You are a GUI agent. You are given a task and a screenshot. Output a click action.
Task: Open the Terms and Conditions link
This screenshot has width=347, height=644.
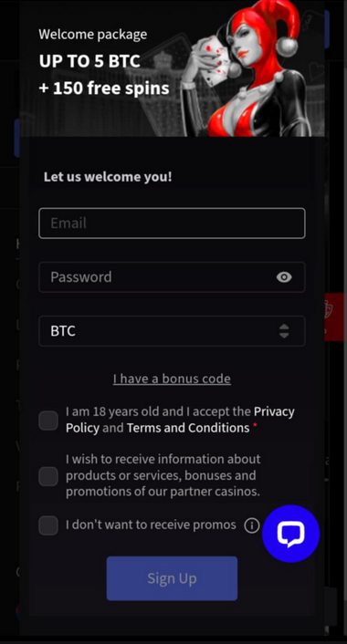tap(188, 428)
